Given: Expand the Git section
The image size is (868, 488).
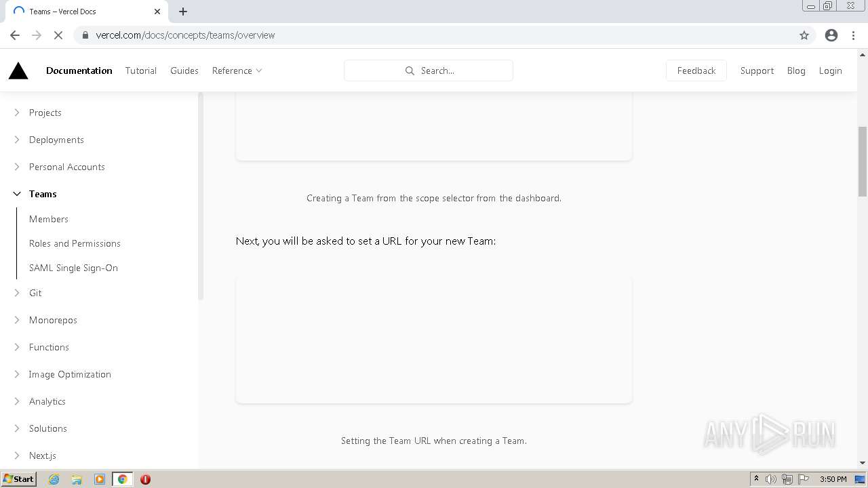Looking at the screenshot, I should [17, 293].
